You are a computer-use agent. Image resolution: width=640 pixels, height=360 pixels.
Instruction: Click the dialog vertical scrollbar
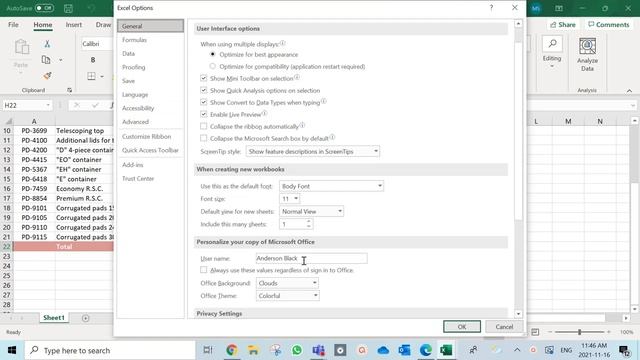click(518, 131)
